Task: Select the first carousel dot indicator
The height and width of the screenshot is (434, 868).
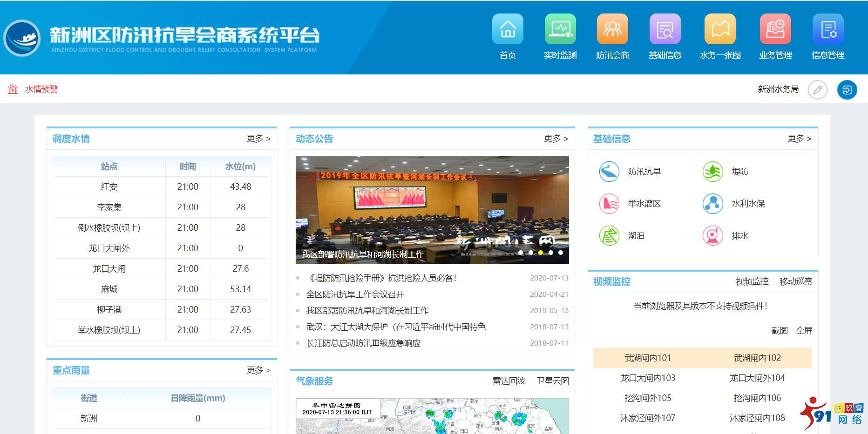Action: (521, 253)
